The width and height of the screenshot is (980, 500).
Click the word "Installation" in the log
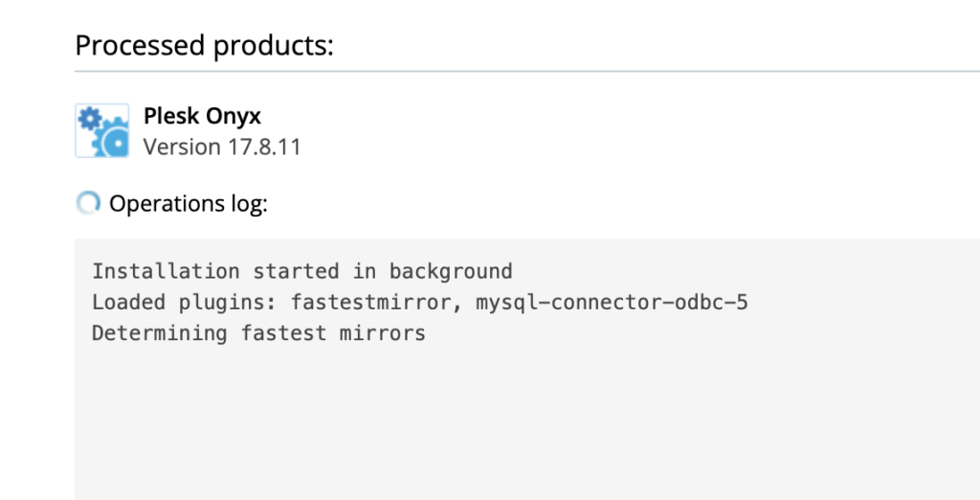pos(166,272)
